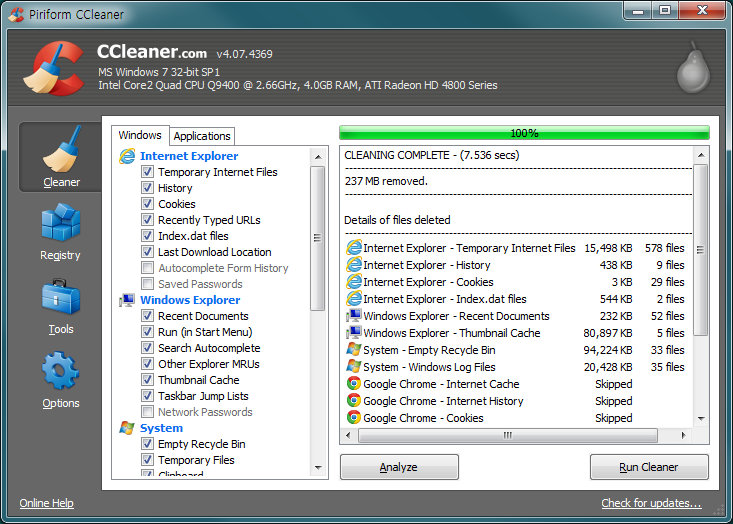Click the System category header

coord(161,428)
